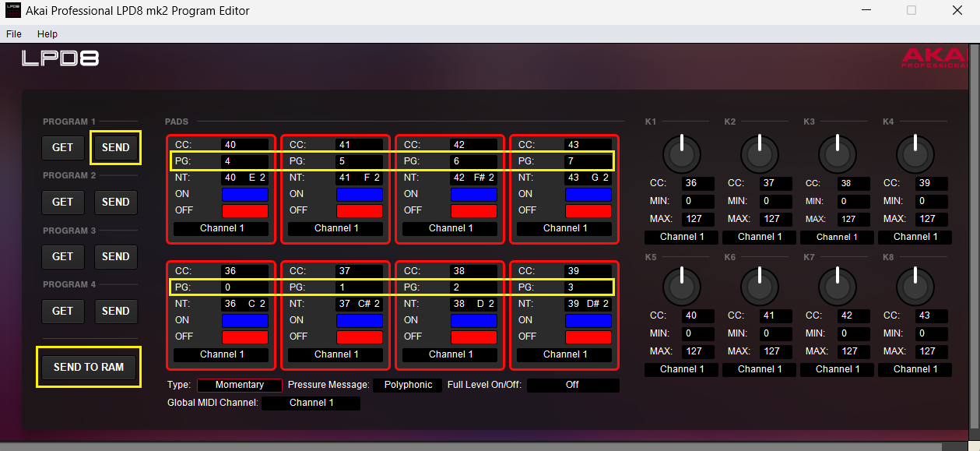This screenshot has width=980, height=451.
Task: Adjust the K7 knob
Action: pos(838,286)
